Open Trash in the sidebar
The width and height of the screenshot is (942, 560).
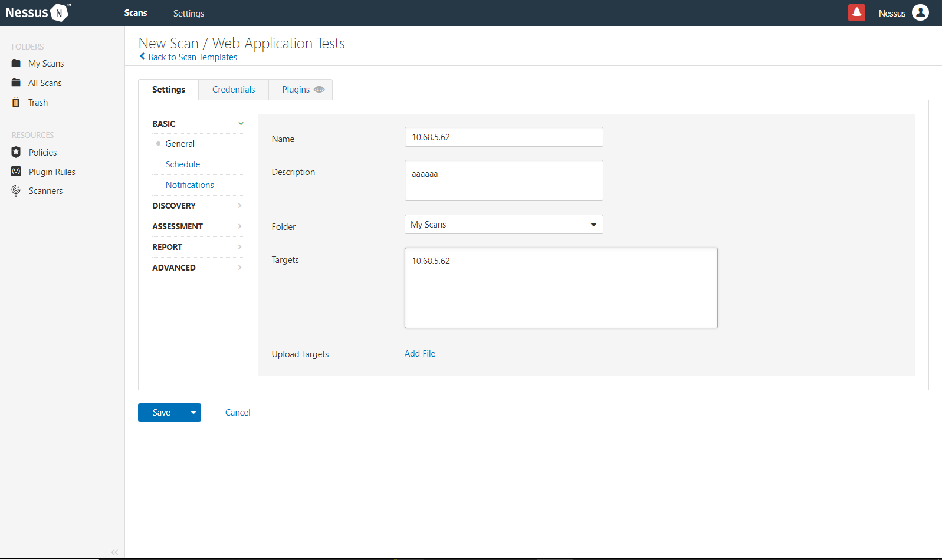point(38,103)
